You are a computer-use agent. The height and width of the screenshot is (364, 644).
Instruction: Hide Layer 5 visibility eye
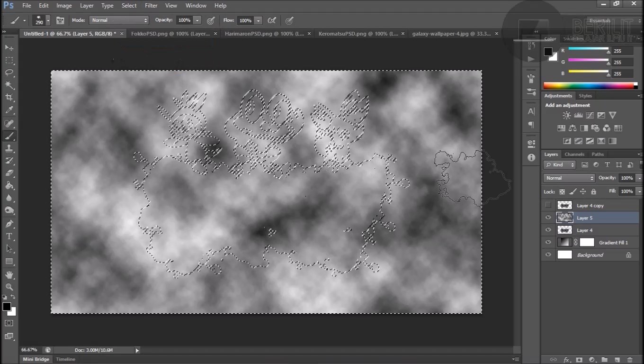pyautogui.click(x=548, y=218)
